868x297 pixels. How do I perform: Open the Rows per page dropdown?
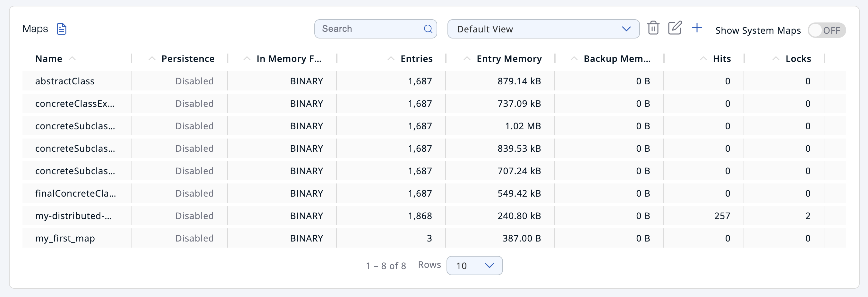474,266
